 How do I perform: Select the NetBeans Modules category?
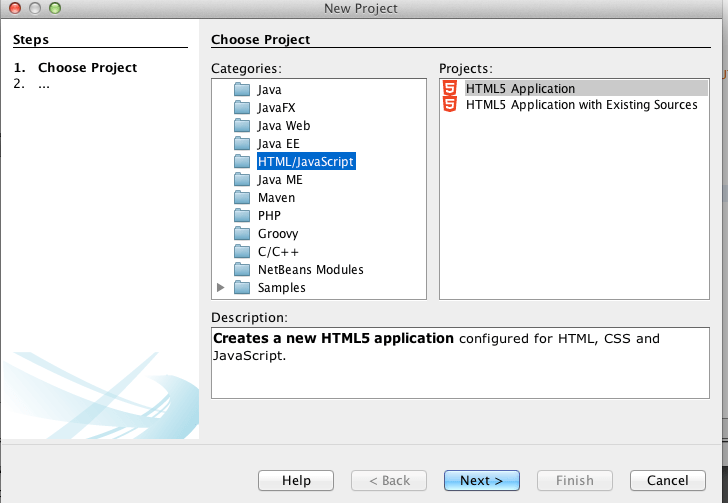point(311,270)
